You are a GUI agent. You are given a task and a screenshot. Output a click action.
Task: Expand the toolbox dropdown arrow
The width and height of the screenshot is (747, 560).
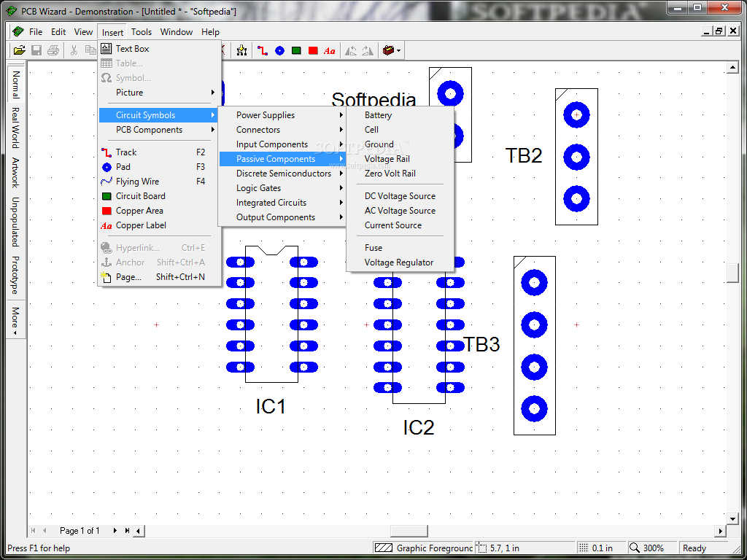pyautogui.click(x=399, y=50)
